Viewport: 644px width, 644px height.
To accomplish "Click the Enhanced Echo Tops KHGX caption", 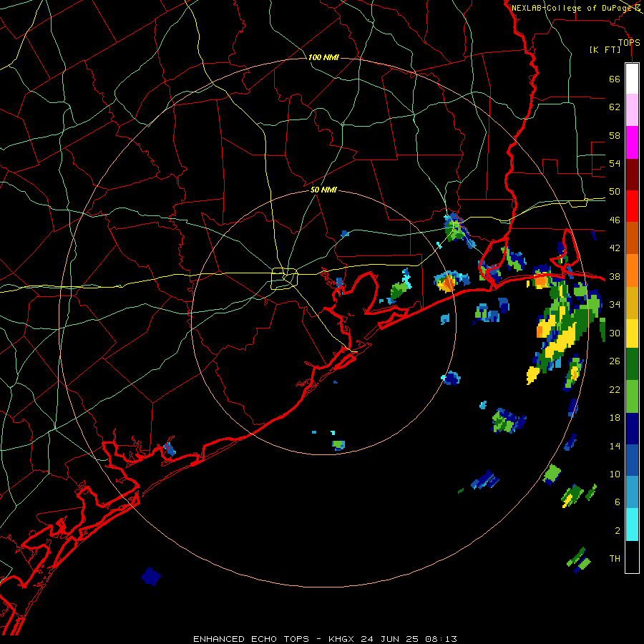I will click(x=325, y=639).
